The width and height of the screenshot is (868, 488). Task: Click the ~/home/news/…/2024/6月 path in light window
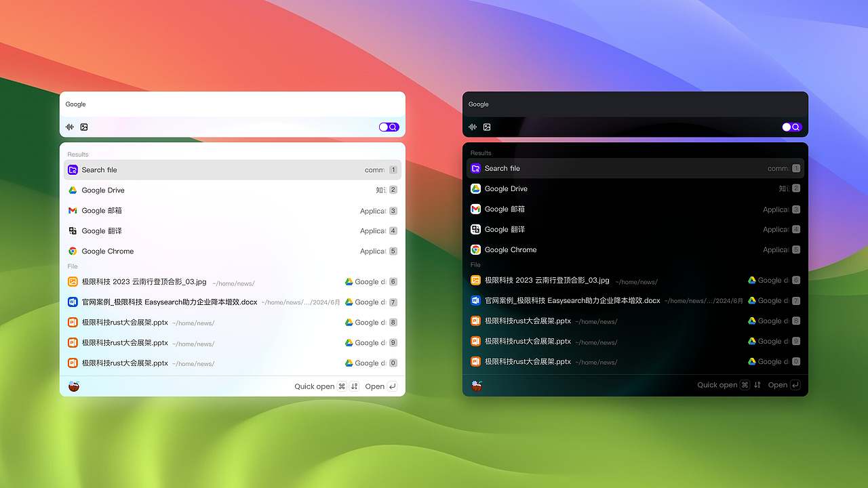300,302
